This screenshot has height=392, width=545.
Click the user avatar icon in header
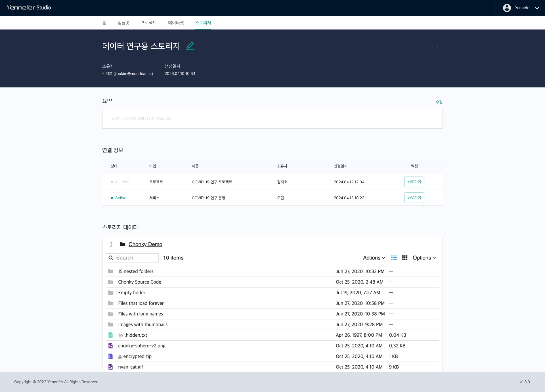507,8
